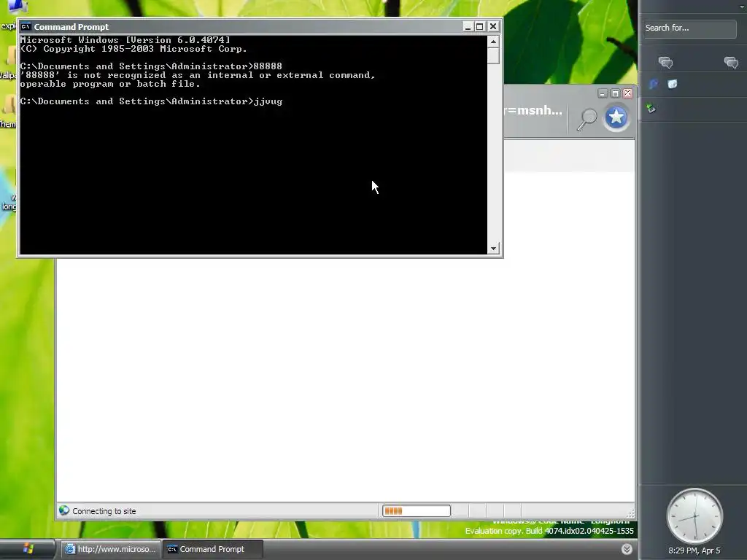Click the sidebar 'Search for...' field

tap(689, 28)
